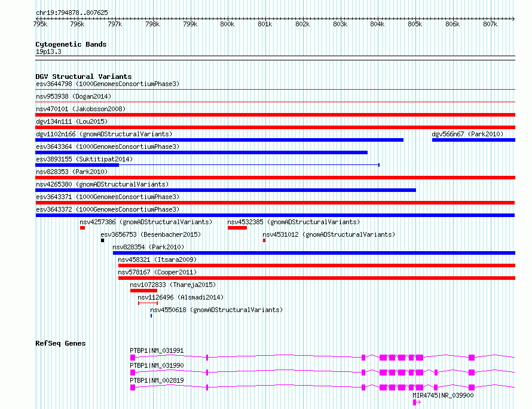Click the thick red bar under nsv470101
Viewport: 532px width, 409px height.
coord(275,115)
